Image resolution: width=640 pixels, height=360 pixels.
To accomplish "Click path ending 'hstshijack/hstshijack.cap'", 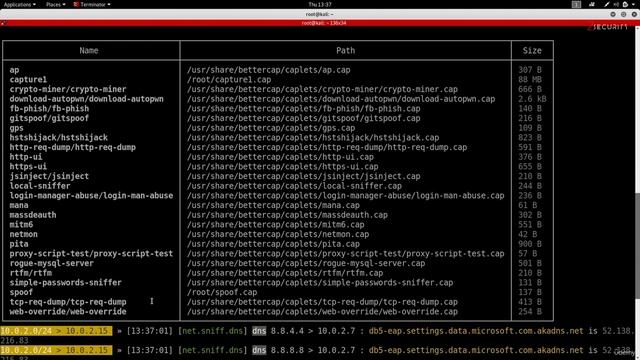I will tap(313, 138).
